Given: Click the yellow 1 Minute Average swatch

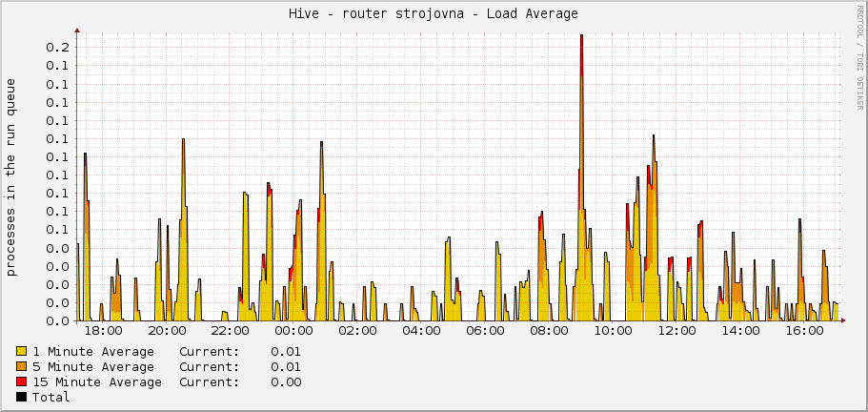Looking at the screenshot, I should pos(22,352).
